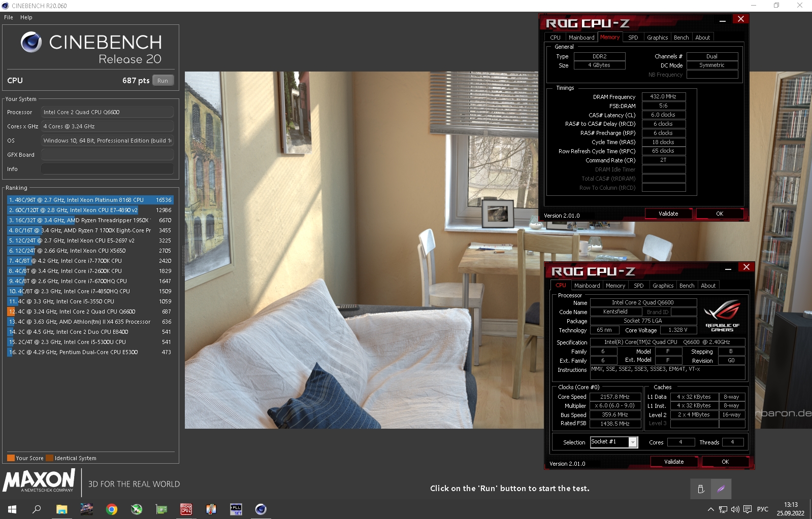Click FSB:DRAM ratio value 5:6
Screen dimensions: 812x519
(x=663, y=106)
